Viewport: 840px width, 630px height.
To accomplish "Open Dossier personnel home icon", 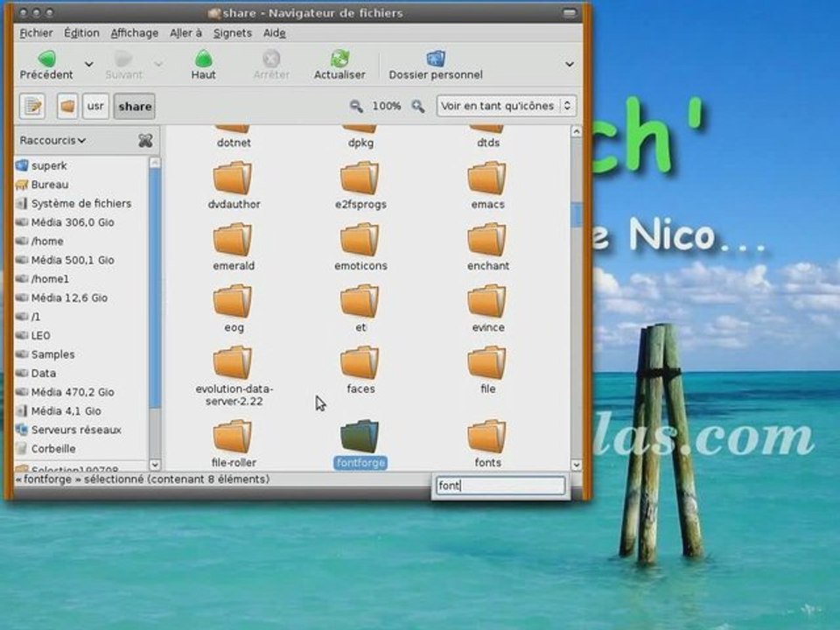I will click(436, 59).
